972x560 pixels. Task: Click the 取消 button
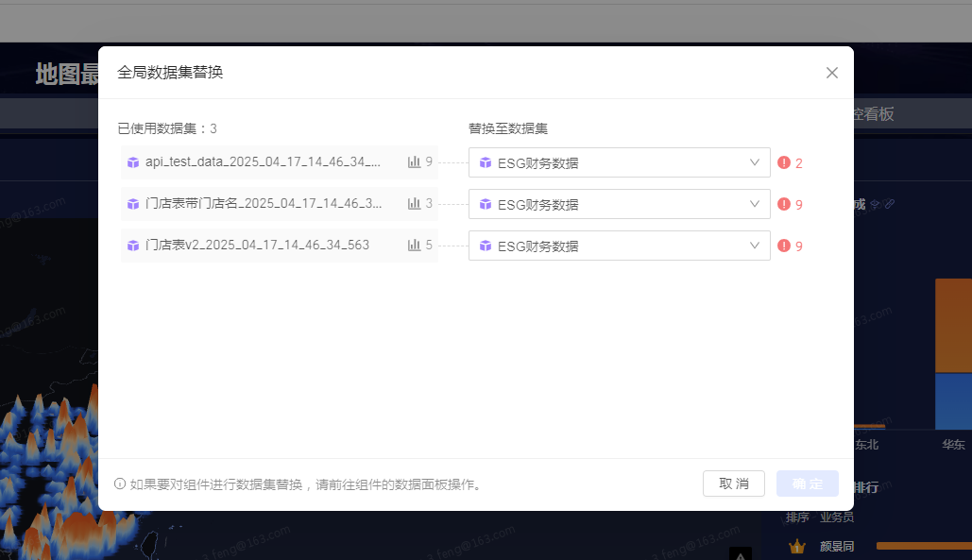734,484
